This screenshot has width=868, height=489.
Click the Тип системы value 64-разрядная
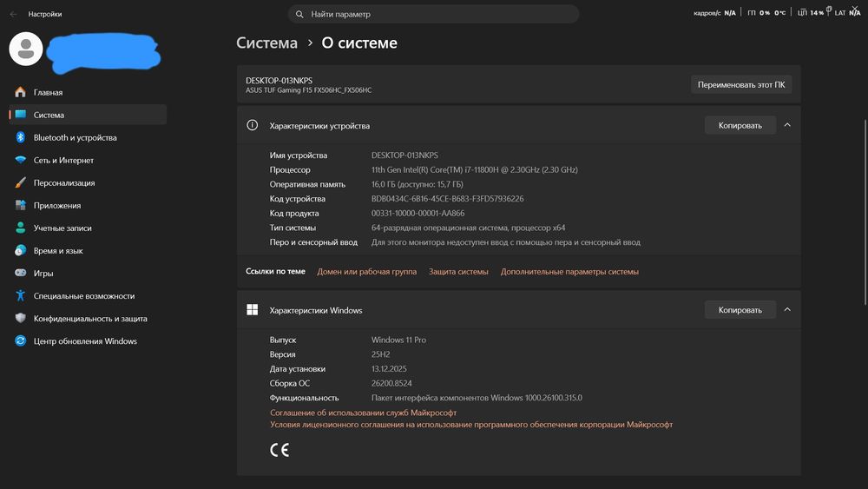468,227
